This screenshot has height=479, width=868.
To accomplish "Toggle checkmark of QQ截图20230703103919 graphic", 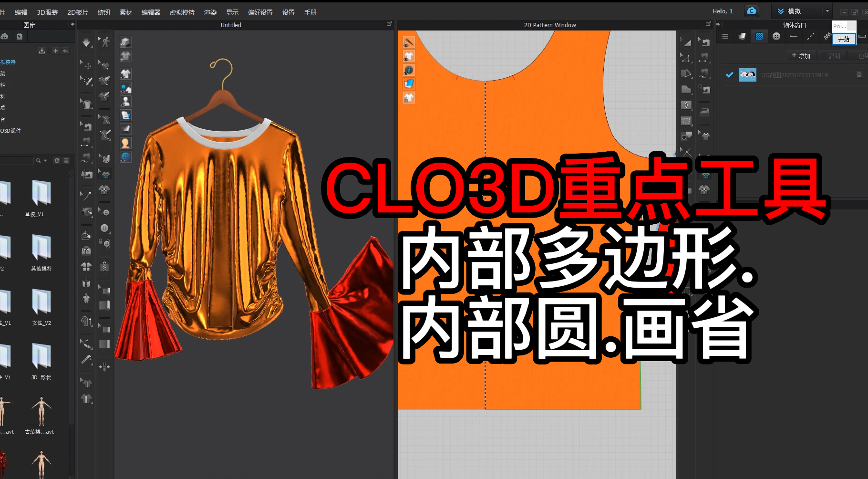I will [x=729, y=75].
